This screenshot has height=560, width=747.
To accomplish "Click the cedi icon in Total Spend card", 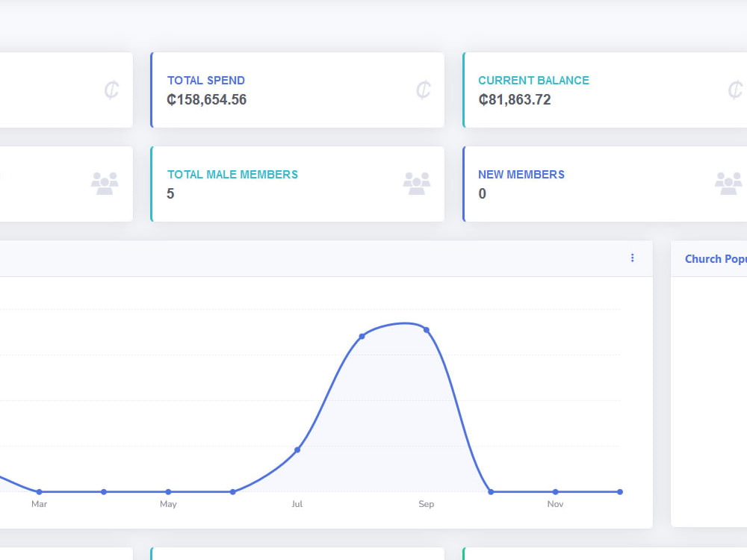I will 423,90.
